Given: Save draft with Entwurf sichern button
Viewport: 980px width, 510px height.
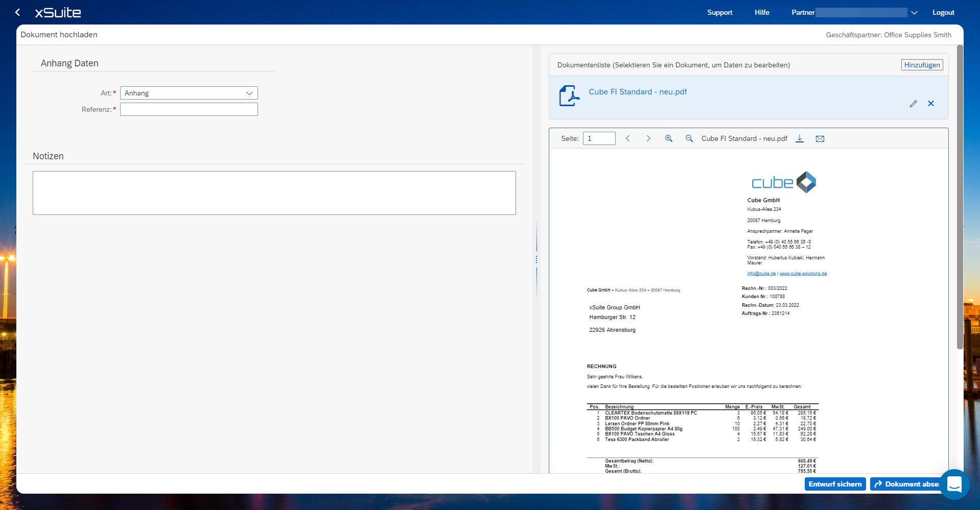Looking at the screenshot, I should (x=835, y=484).
